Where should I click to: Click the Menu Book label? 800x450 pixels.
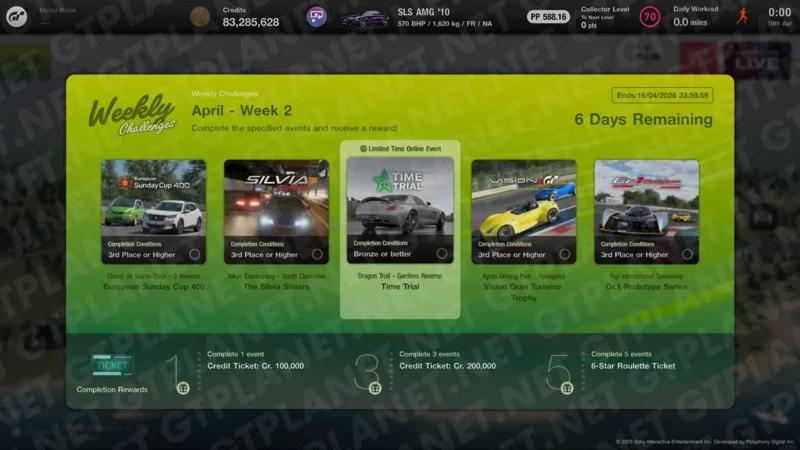click(x=57, y=10)
